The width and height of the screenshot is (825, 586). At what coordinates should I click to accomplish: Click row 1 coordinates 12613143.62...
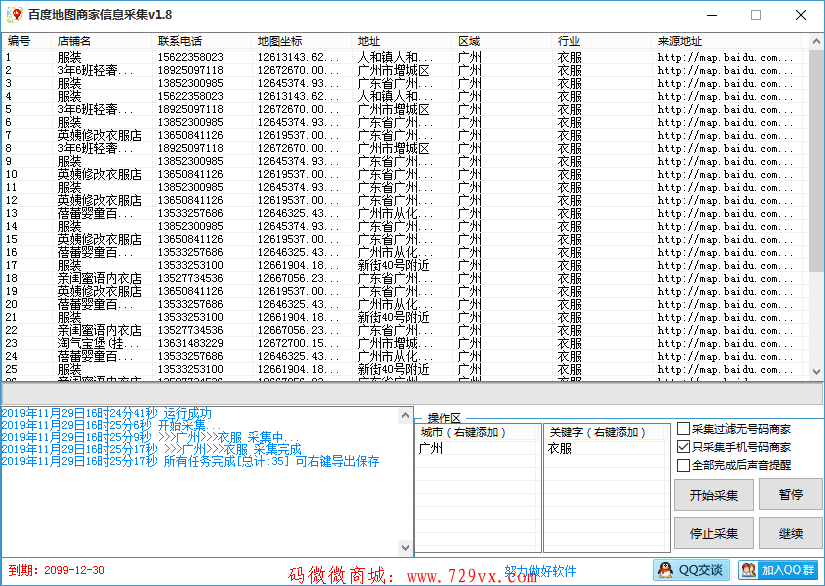click(x=298, y=57)
